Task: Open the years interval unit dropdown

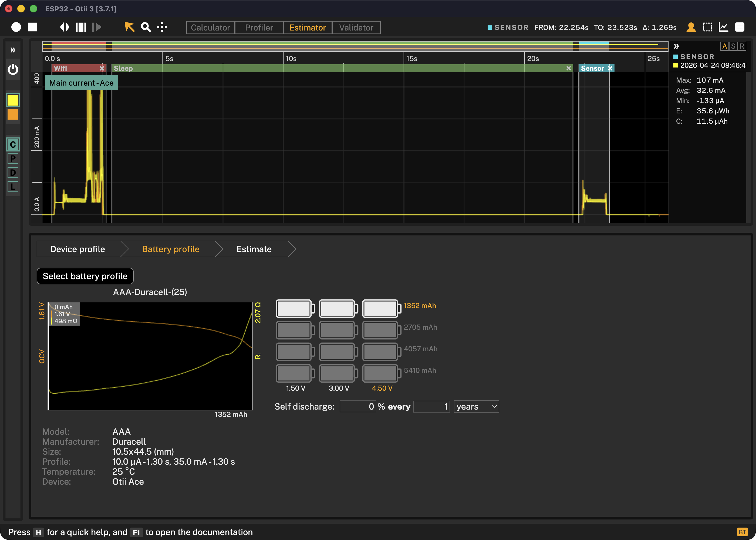Action: point(476,406)
